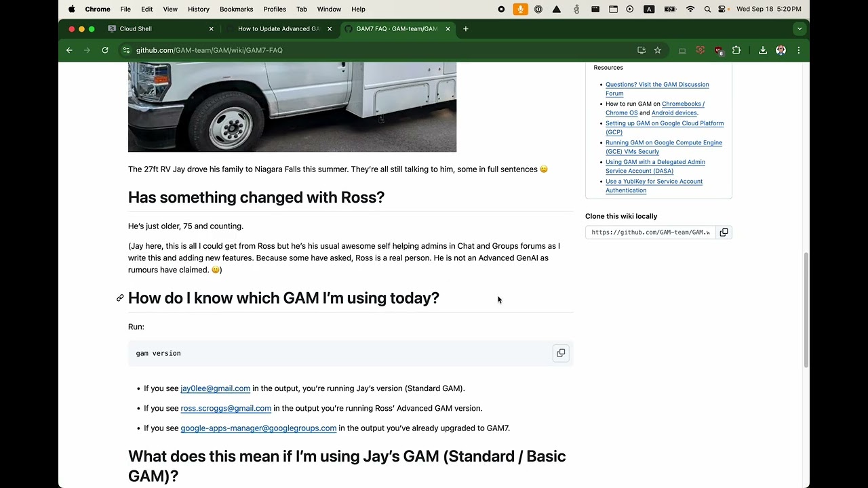Install the page as an app
Image resolution: width=868 pixels, height=488 pixels.
642,50
